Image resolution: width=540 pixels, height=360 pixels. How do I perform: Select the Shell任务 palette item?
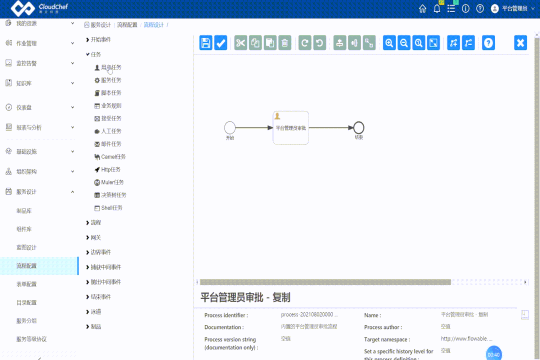click(108, 208)
